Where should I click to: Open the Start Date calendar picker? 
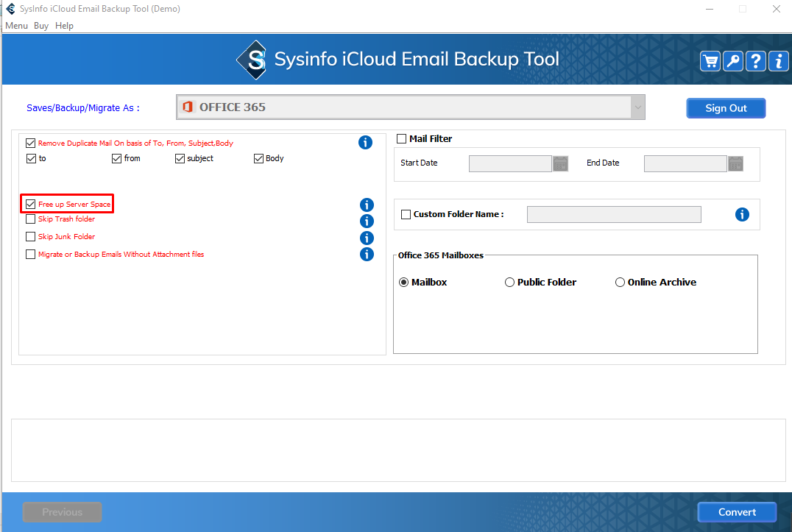(561, 163)
